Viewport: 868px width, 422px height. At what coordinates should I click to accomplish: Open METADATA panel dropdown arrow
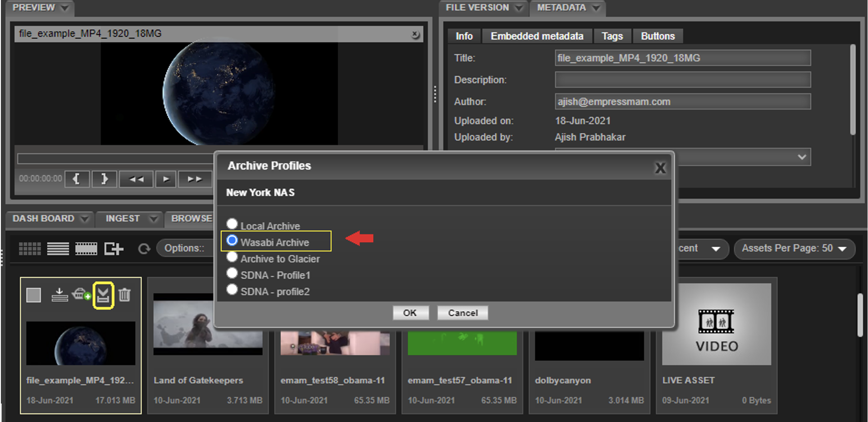coord(596,8)
